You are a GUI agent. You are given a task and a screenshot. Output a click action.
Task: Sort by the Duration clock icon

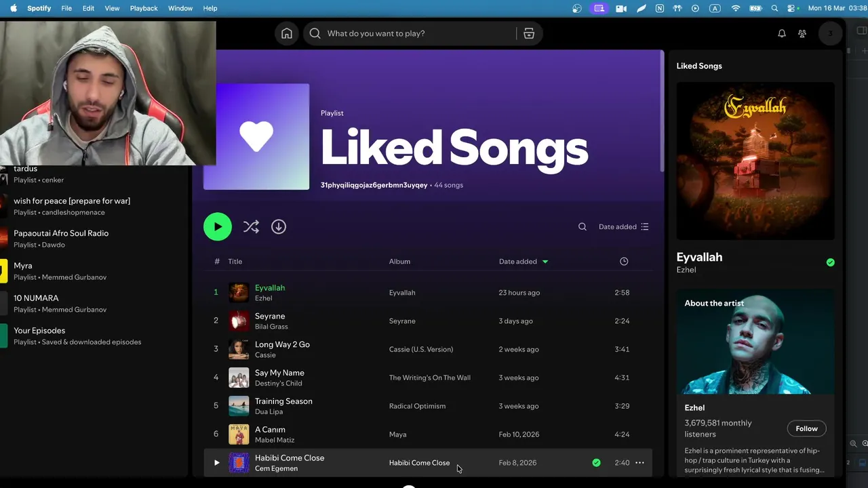coord(624,261)
